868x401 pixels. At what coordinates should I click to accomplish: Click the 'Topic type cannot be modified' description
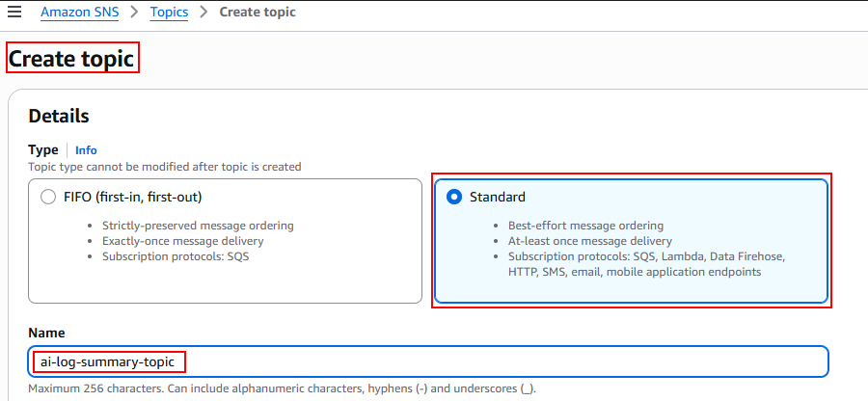coord(165,167)
